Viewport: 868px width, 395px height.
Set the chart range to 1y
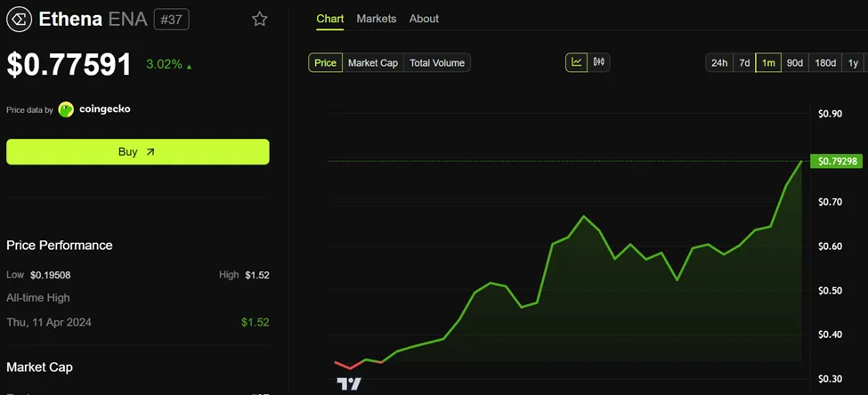click(853, 63)
